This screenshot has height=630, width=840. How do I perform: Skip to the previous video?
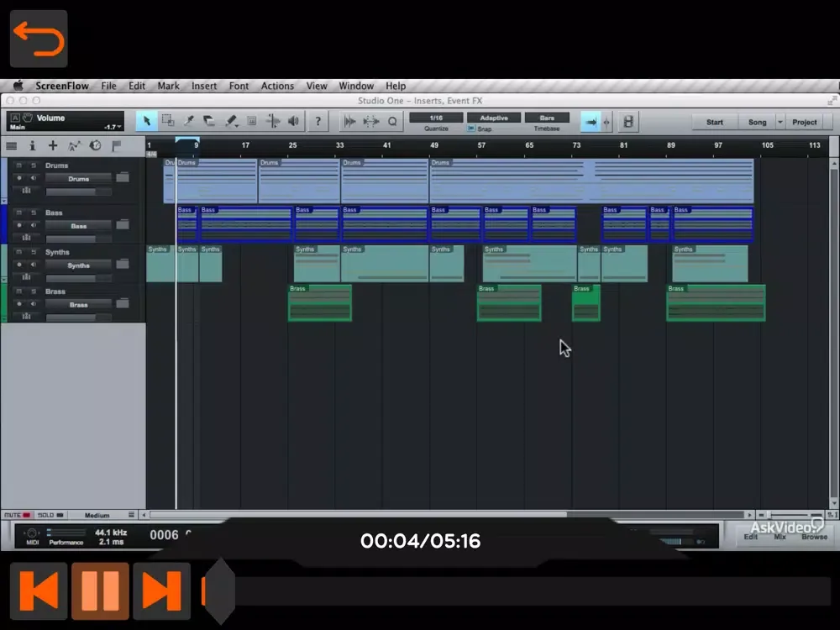pos(39,591)
